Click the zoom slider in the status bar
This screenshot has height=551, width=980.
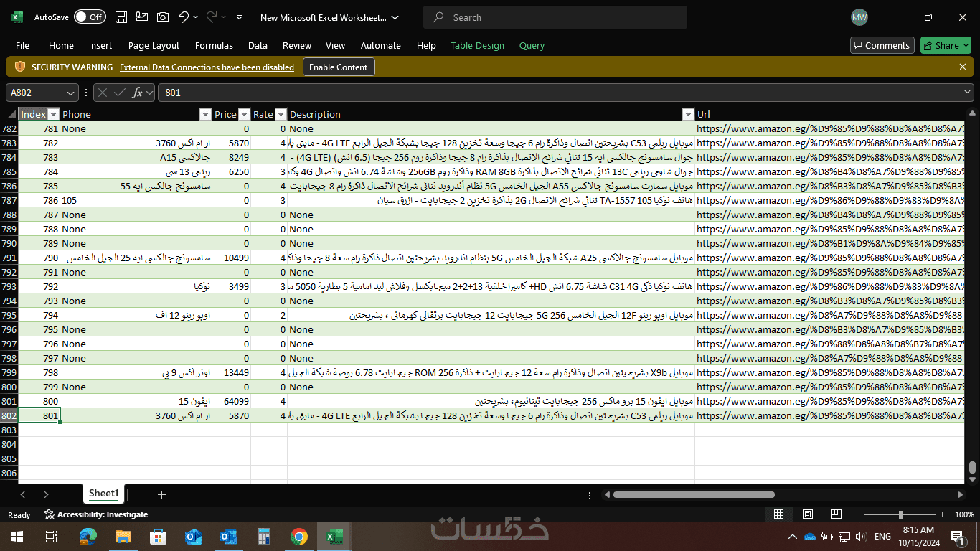pos(900,514)
